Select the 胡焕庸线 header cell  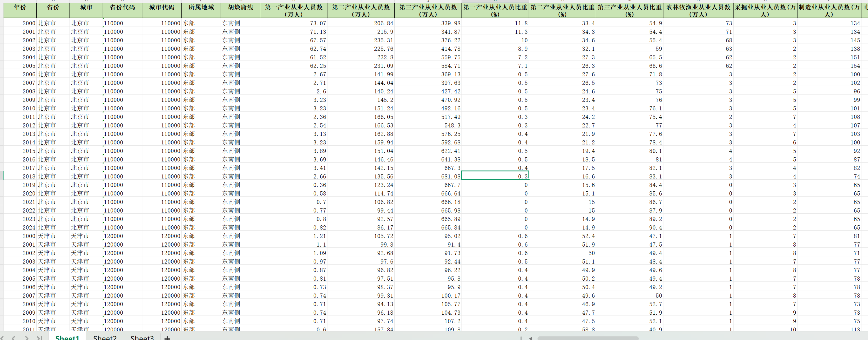coord(240,10)
